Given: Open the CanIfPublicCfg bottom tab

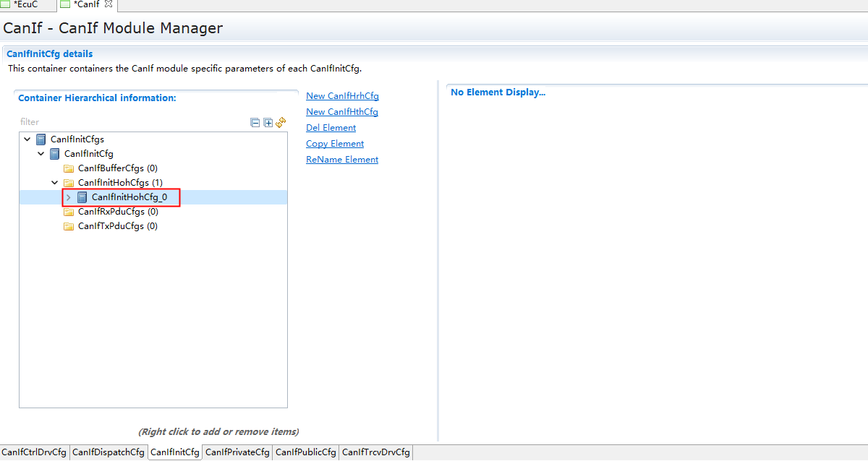Looking at the screenshot, I should 306,452.
